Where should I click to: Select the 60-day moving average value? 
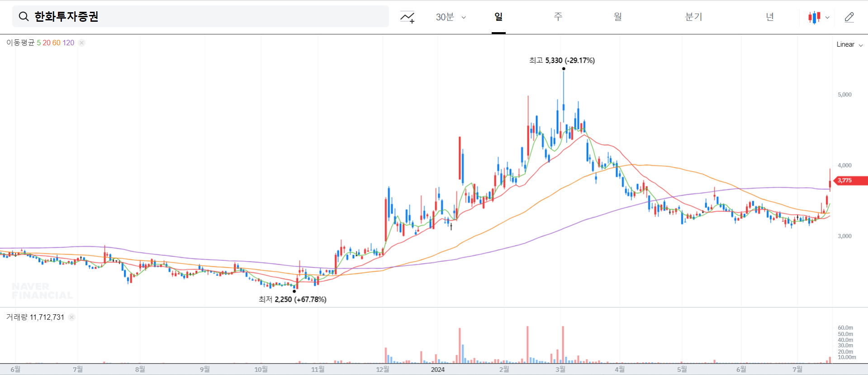pos(57,43)
